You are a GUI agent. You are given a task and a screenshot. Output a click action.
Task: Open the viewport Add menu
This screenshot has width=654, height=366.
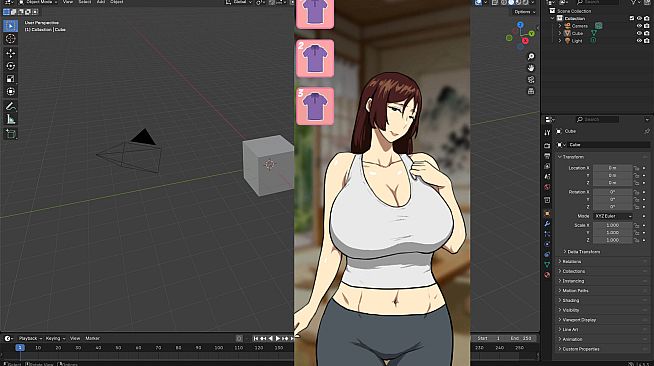[x=101, y=2]
